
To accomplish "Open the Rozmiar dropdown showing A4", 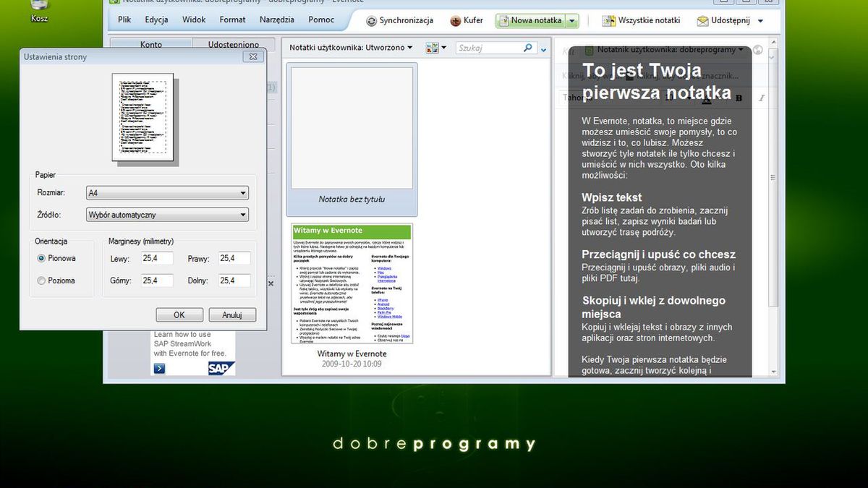I will (242, 192).
